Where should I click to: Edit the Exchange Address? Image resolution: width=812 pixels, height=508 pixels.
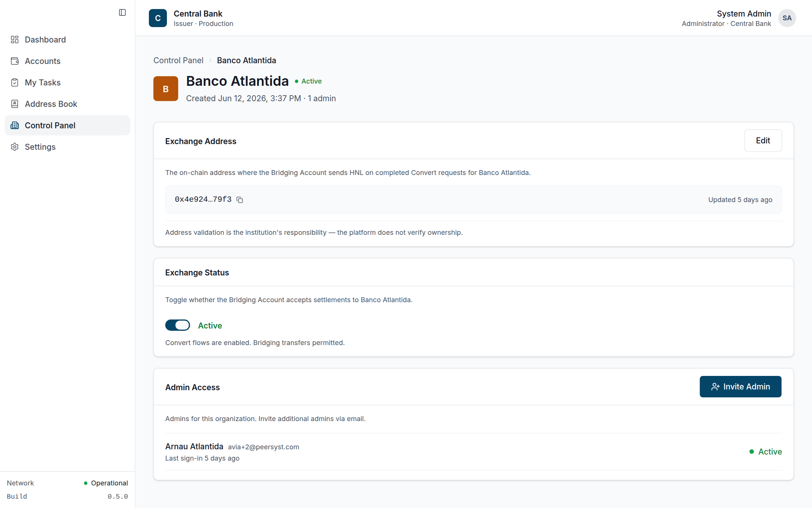(763, 140)
